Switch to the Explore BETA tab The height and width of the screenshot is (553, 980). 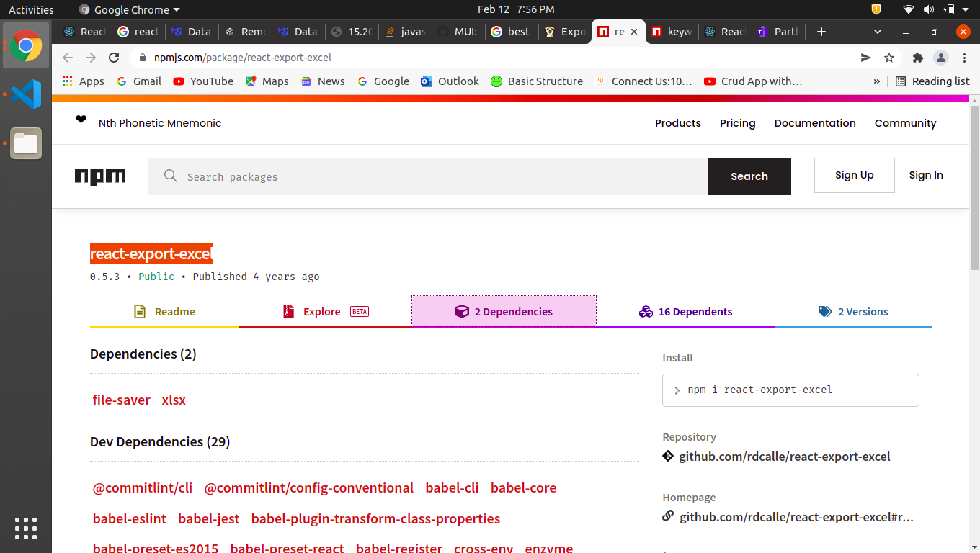coord(325,312)
